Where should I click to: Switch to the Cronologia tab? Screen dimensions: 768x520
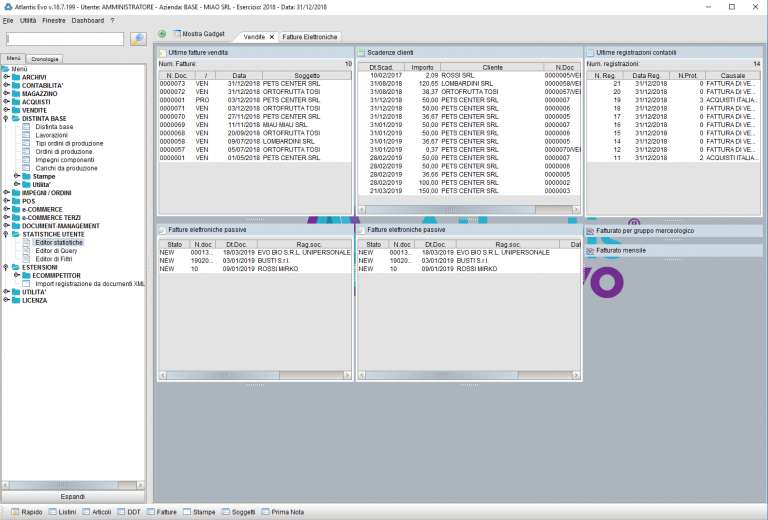[x=45, y=59]
